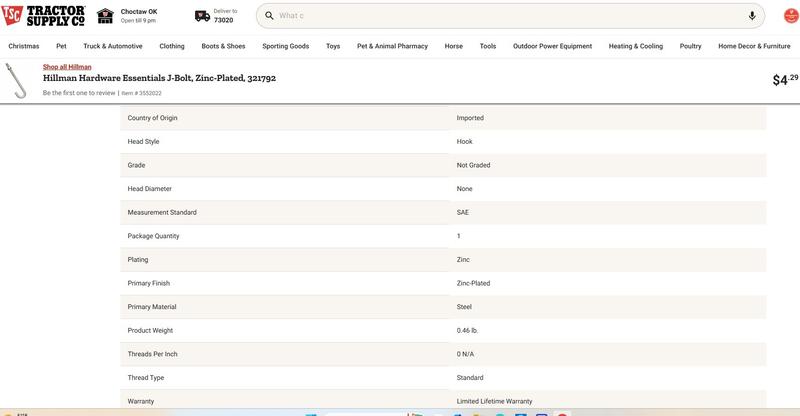800x416 pixels.
Task: Click the 'Zinc-Plated' value in Primary Finish row
Action: [473, 283]
